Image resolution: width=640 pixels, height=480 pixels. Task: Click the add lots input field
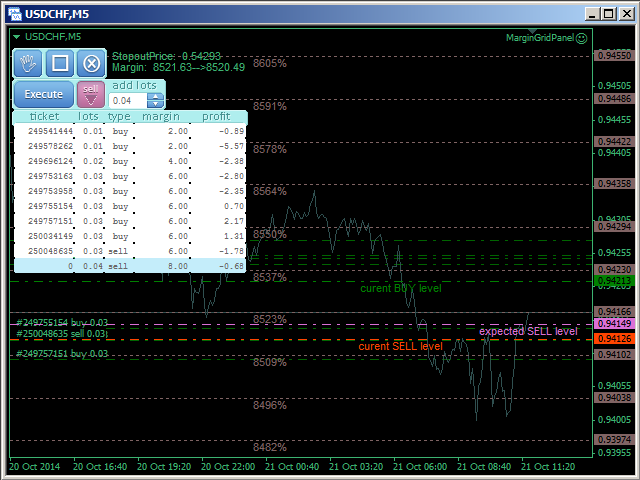[x=128, y=100]
